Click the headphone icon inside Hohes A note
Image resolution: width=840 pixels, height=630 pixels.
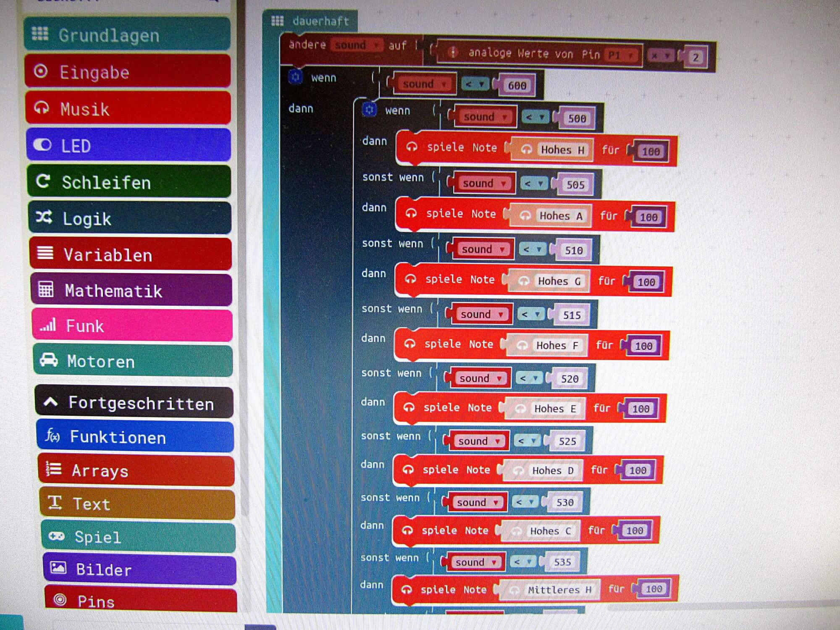point(525,216)
